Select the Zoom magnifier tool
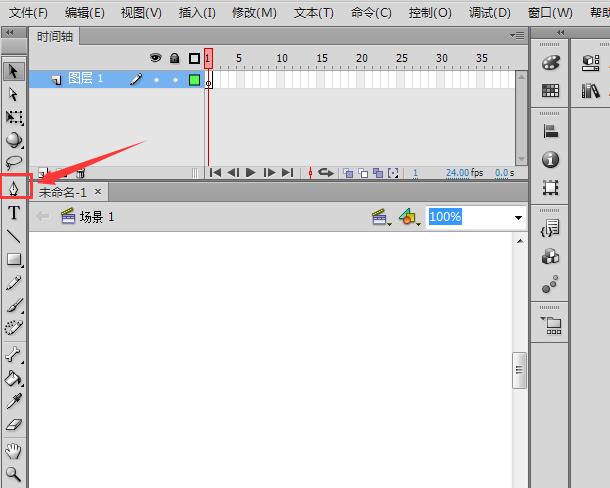 pos(14,474)
